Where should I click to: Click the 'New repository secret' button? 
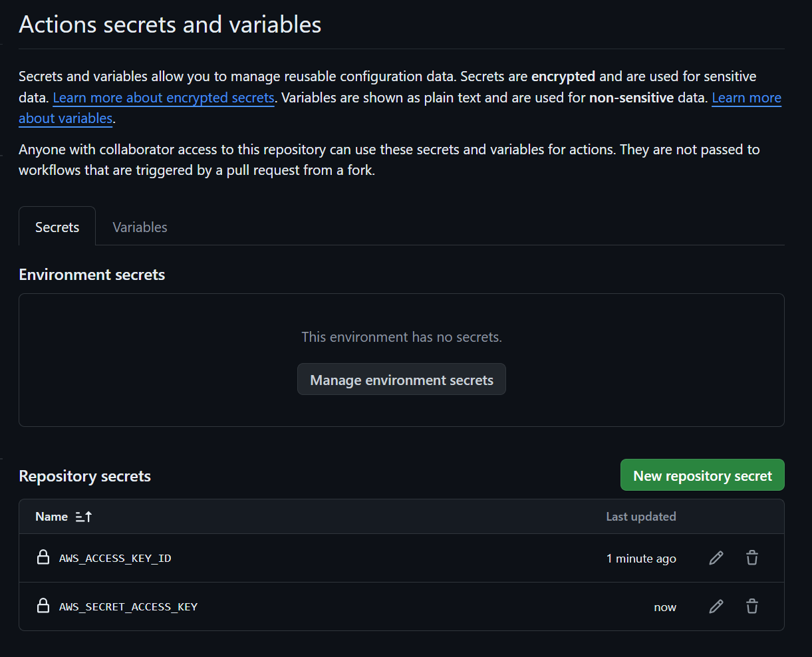pyautogui.click(x=702, y=475)
